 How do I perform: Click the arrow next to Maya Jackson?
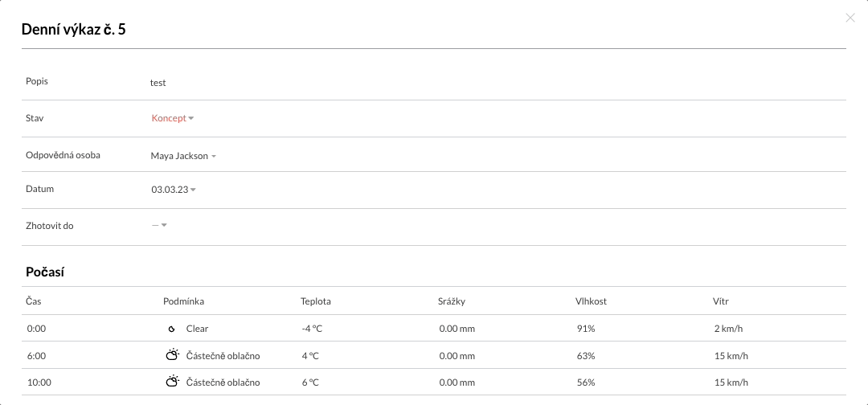[x=214, y=157]
